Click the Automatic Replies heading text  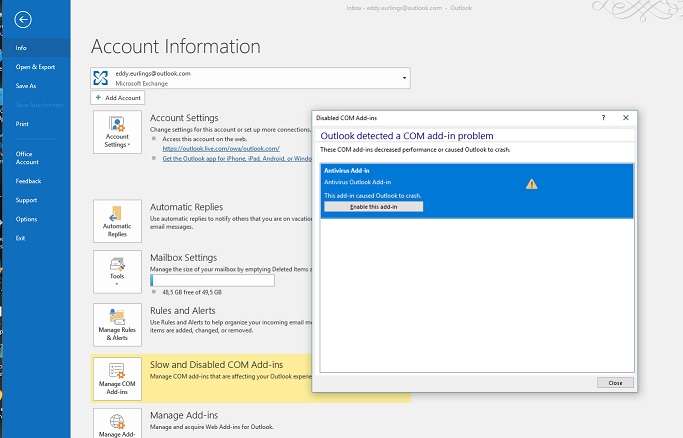point(186,207)
